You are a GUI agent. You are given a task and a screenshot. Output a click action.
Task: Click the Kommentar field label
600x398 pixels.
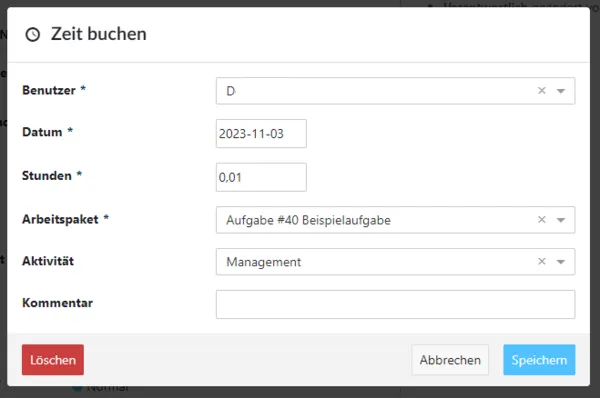click(x=57, y=303)
